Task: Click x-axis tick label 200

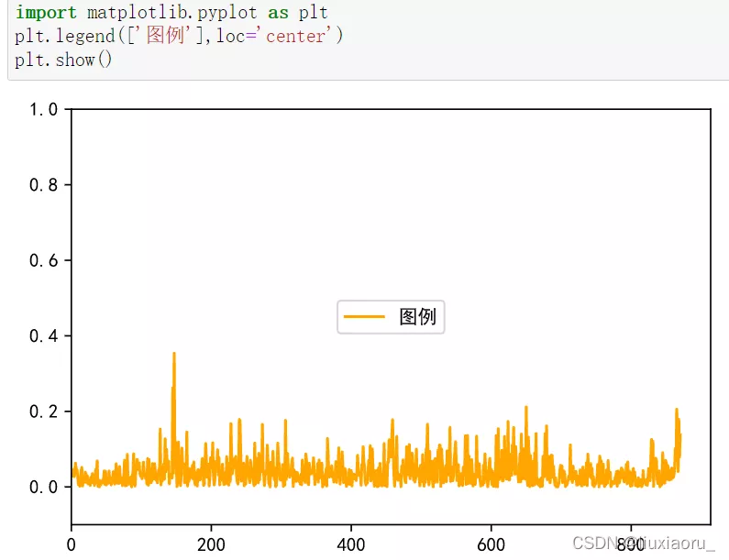Action: (x=211, y=544)
